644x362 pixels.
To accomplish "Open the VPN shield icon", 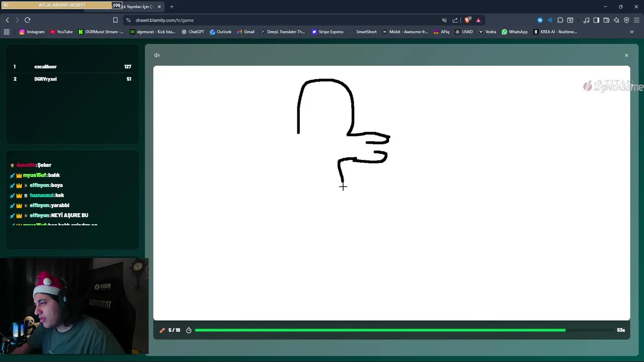I will click(x=626, y=20).
